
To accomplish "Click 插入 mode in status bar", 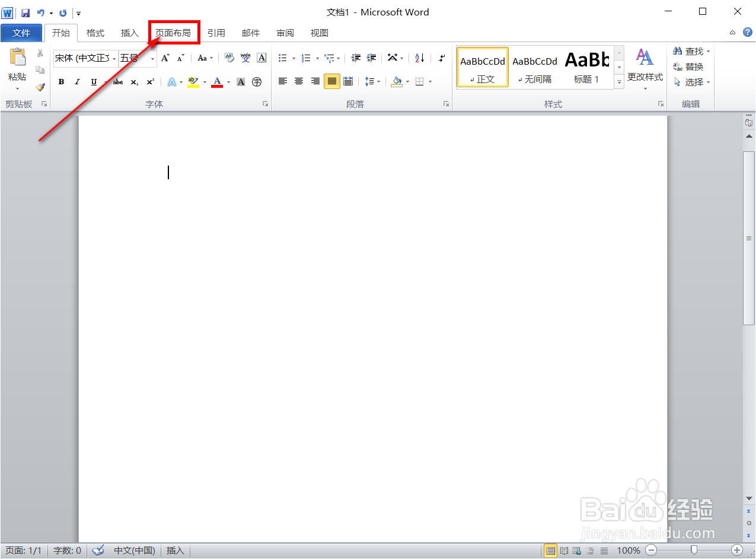I will 176,551.
